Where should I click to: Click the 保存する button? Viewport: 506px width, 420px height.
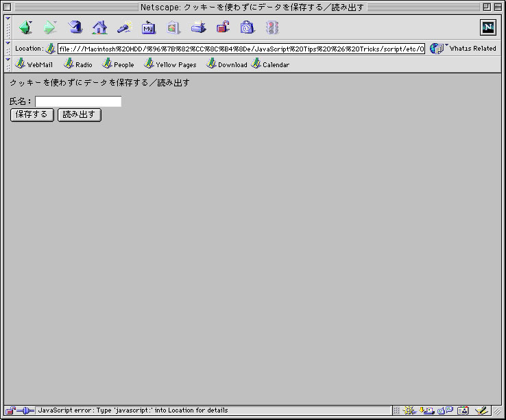[x=32, y=115]
